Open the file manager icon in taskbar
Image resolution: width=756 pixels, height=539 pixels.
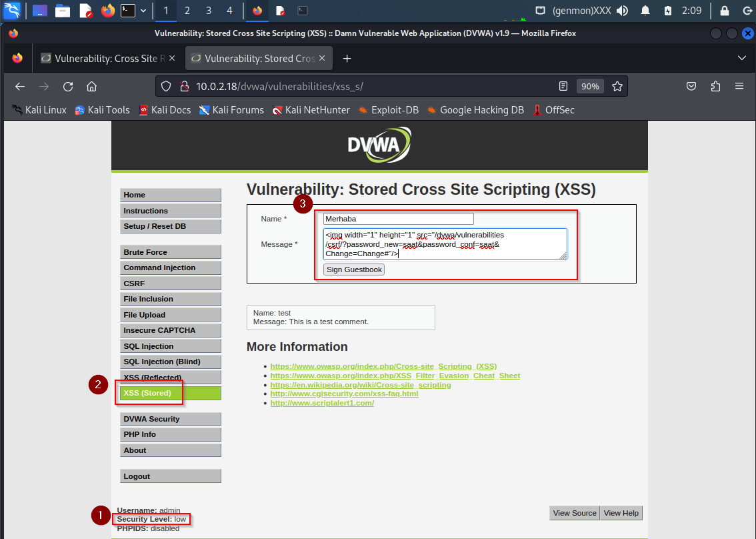coord(63,10)
